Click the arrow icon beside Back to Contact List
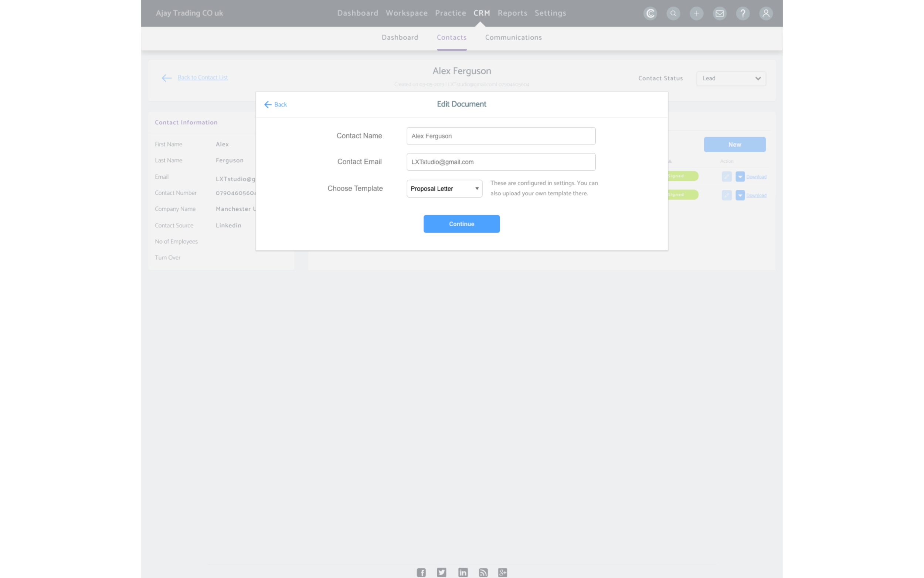Viewport: 924px width, 578px height. 167,78
